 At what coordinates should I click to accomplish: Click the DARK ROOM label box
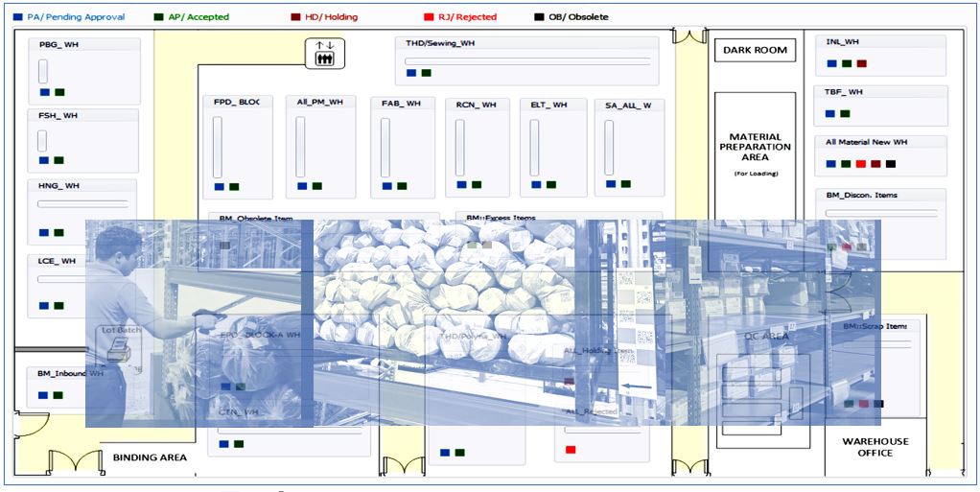click(x=755, y=50)
